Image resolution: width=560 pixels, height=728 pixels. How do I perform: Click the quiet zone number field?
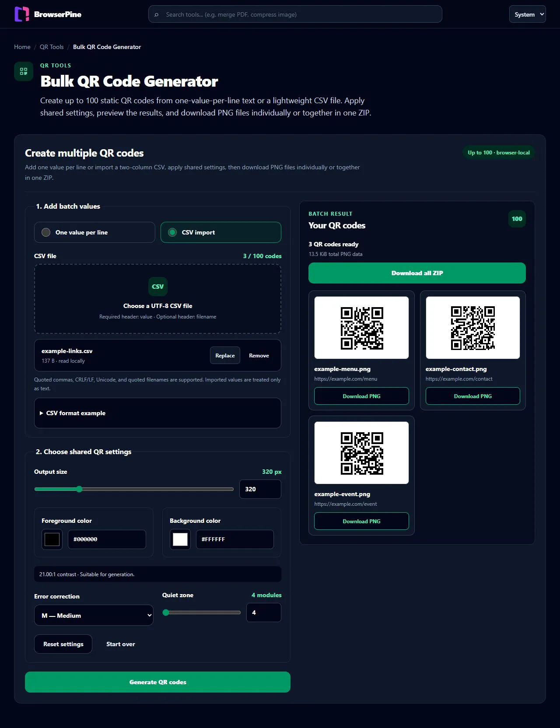click(264, 612)
